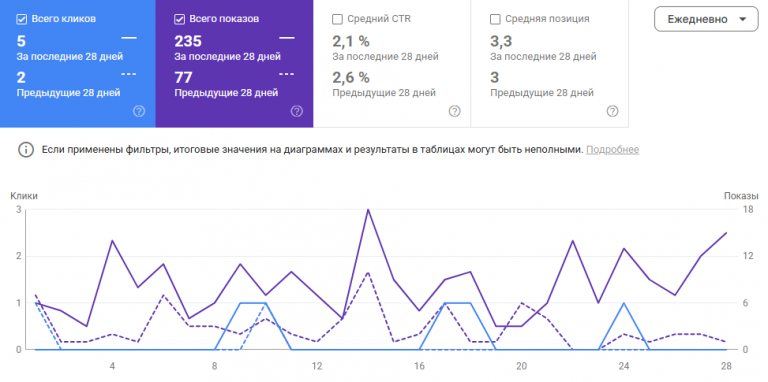Click the dashed line legend on Всего показов

coord(287,74)
